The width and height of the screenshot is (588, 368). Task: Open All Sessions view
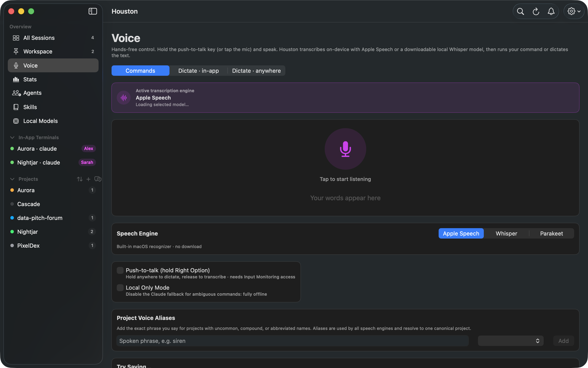point(53,38)
